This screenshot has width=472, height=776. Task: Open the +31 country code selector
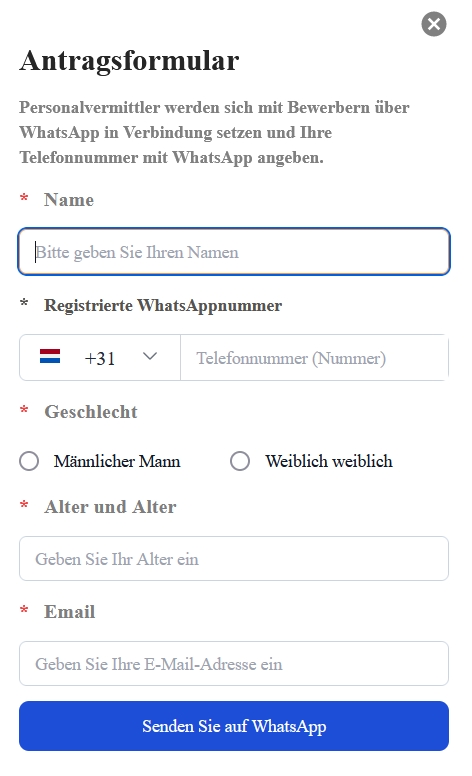(100, 358)
